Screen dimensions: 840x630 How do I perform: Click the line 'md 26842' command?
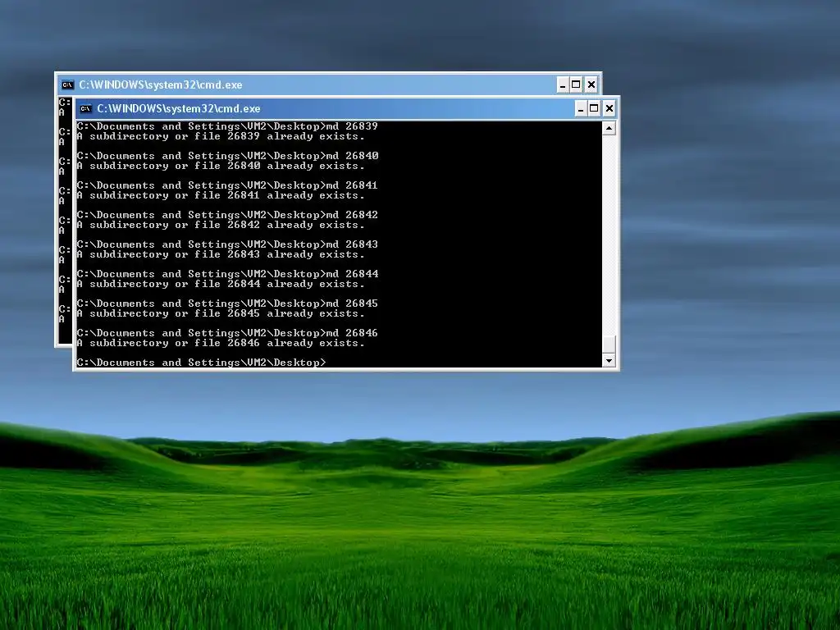[x=227, y=215]
